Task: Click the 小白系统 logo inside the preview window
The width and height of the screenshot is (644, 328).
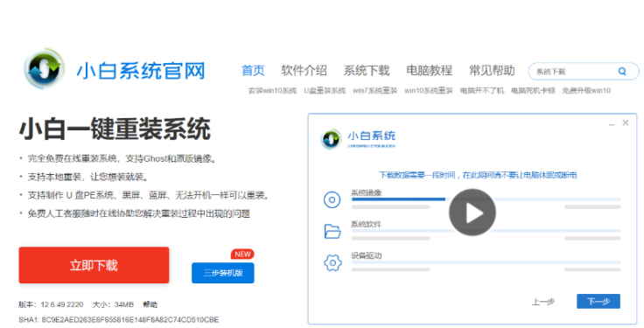Action: point(358,139)
